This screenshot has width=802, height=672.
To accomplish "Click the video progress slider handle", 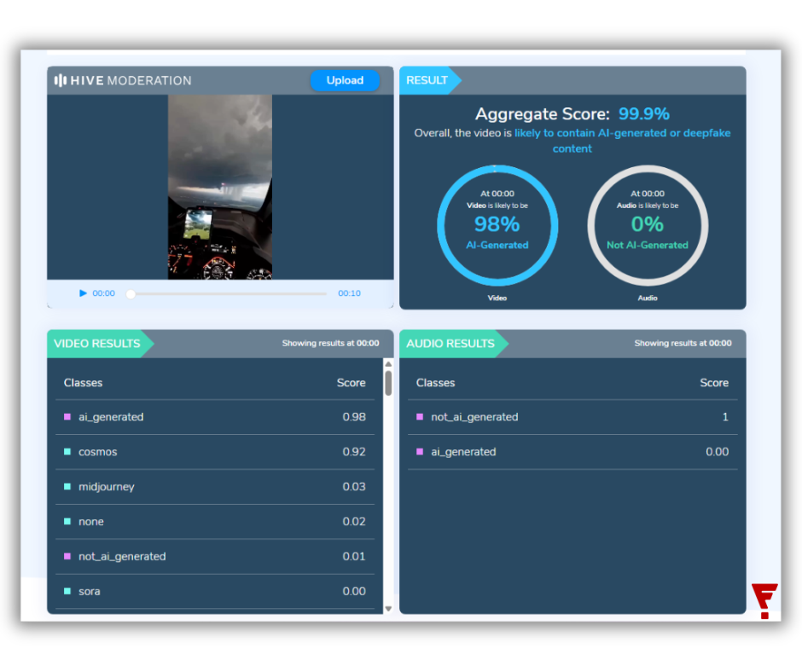I will click(131, 293).
